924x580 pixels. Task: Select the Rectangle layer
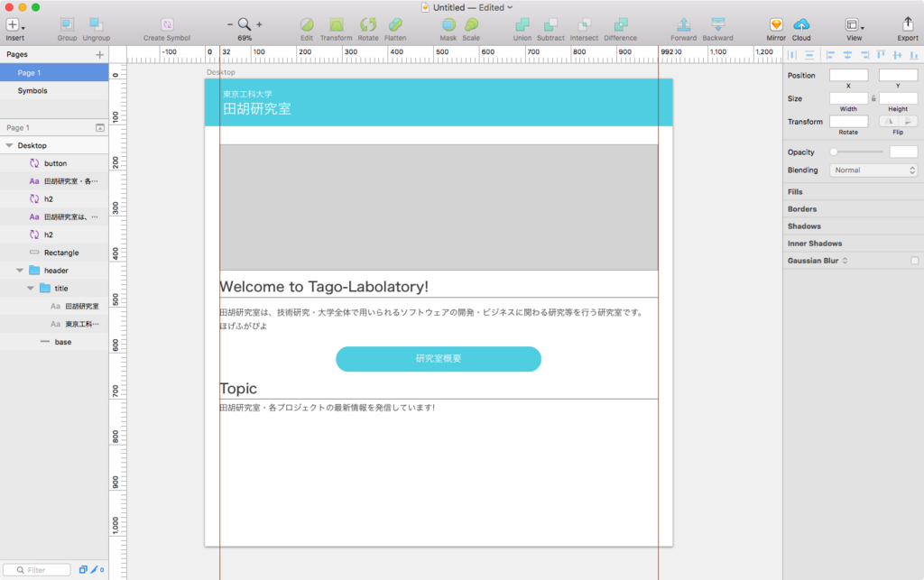point(54,253)
